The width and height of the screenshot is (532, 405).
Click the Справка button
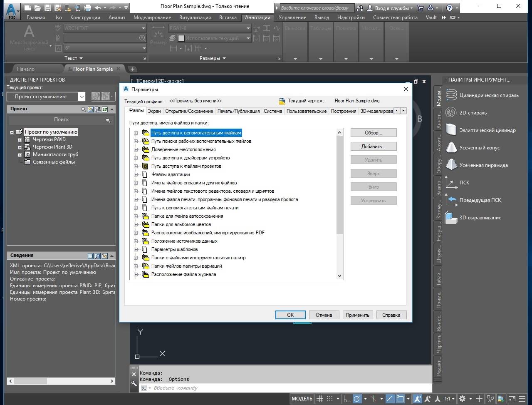[x=391, y=315]
